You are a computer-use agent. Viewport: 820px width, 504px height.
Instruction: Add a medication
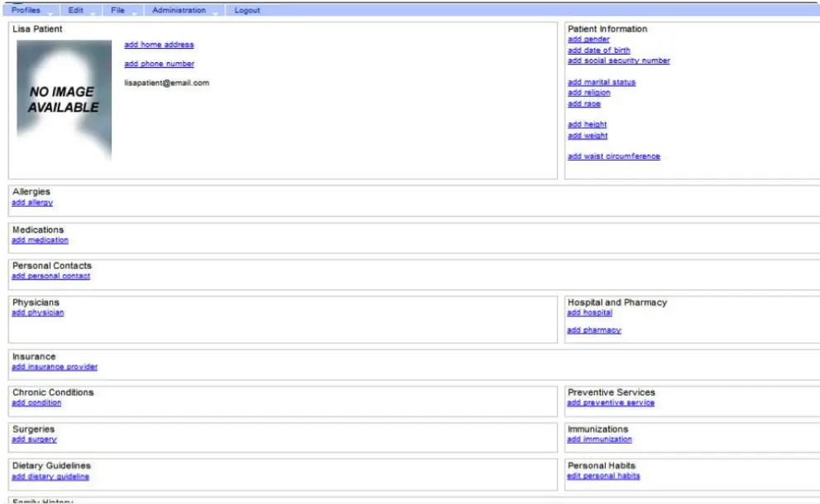[x=39, y=240]
